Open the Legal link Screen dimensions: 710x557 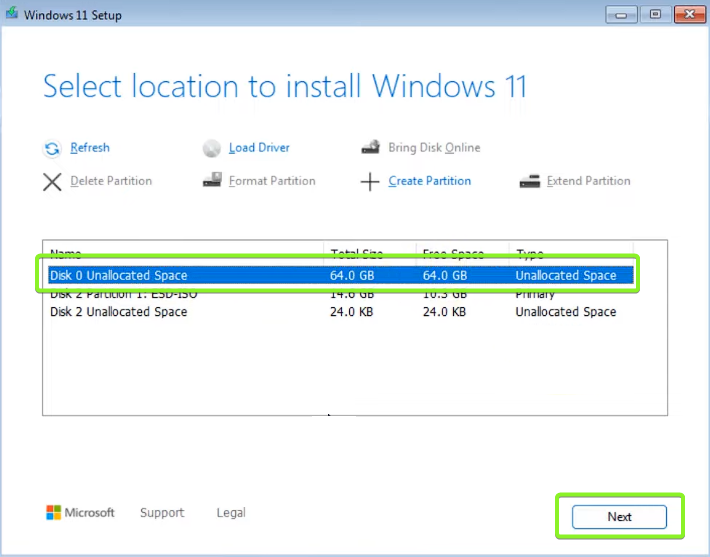pos(231,513)
